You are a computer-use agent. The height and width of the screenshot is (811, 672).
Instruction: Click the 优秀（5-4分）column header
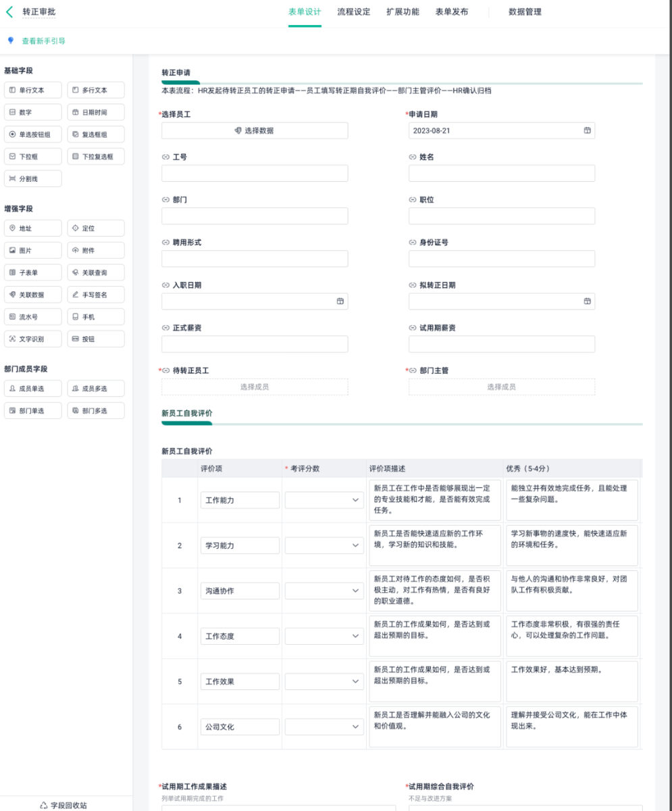pyautogui.click(x=528, y=468)
